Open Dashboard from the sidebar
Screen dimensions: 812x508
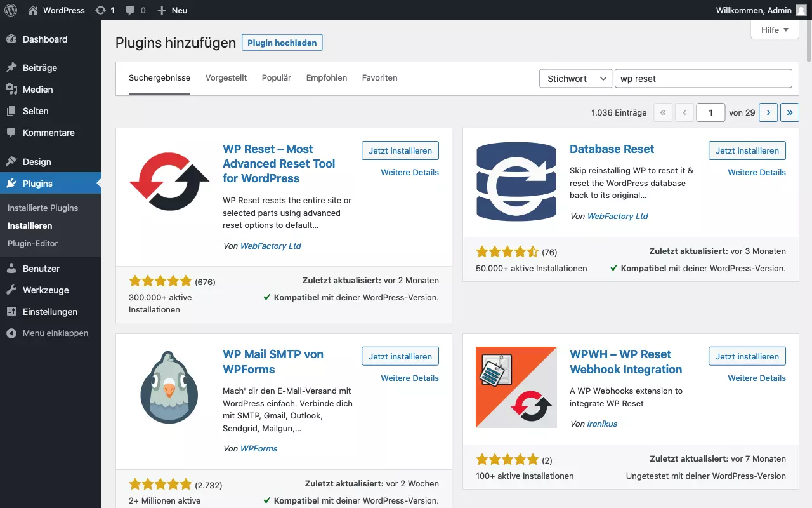coord(44,39)
